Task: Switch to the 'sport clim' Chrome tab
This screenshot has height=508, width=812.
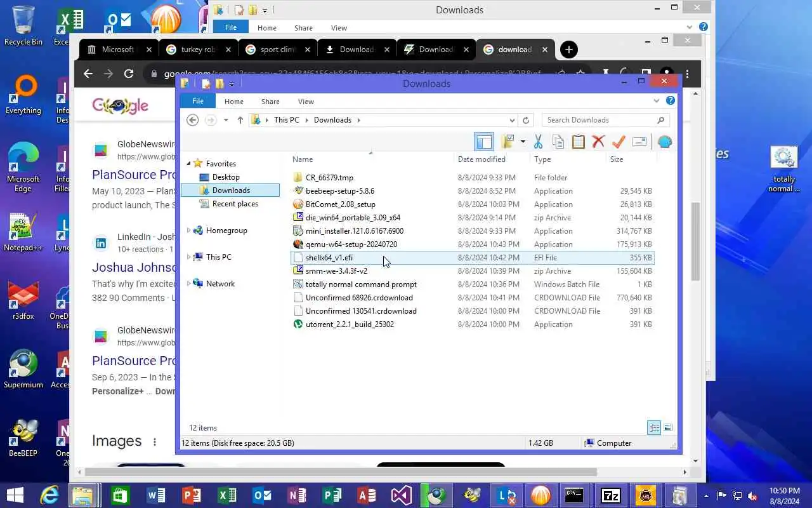Action: pos(278,50)
